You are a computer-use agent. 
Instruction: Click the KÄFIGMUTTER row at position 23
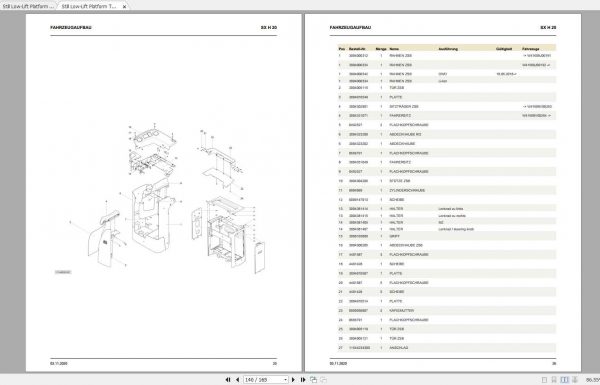coord(447,310)
